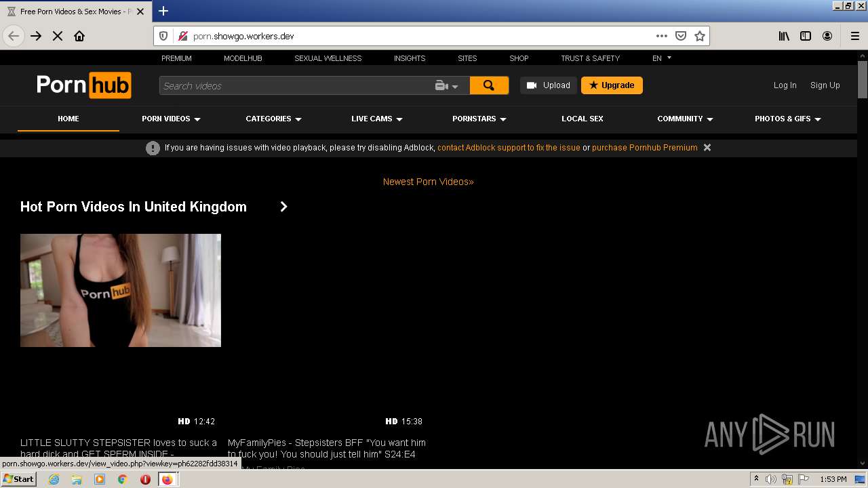Open the page actions three-dot menu

[x=662, y=36]
